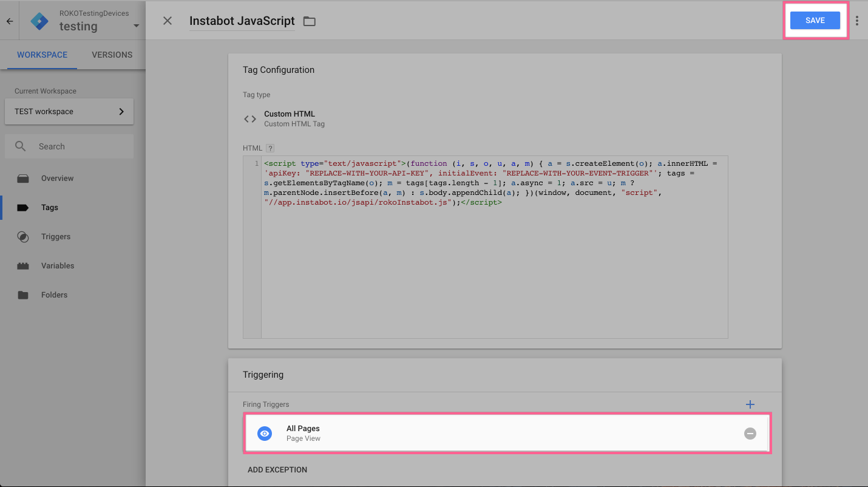Select the All Pages trigger row
This screenshot has width=868, height=487.
507,433
